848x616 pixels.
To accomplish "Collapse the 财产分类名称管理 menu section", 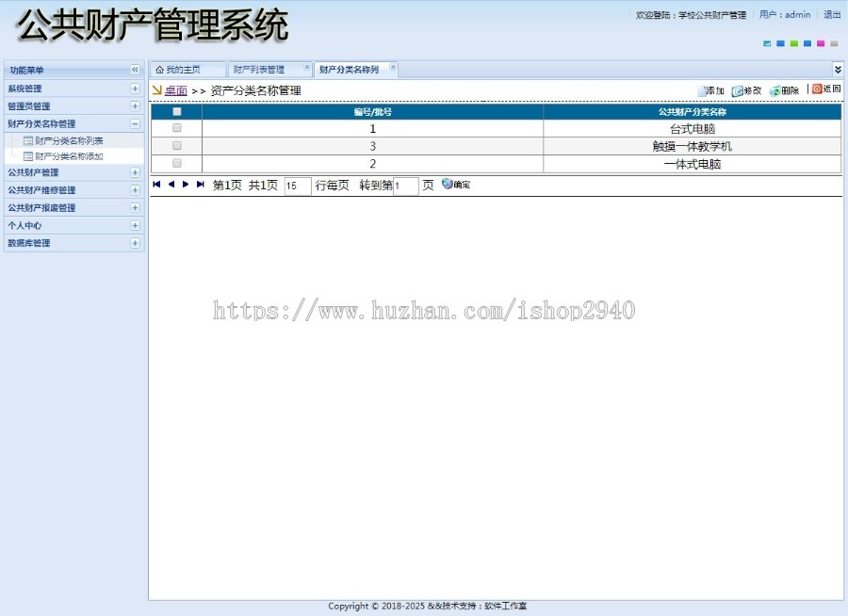I will click(x=135, y=123).
